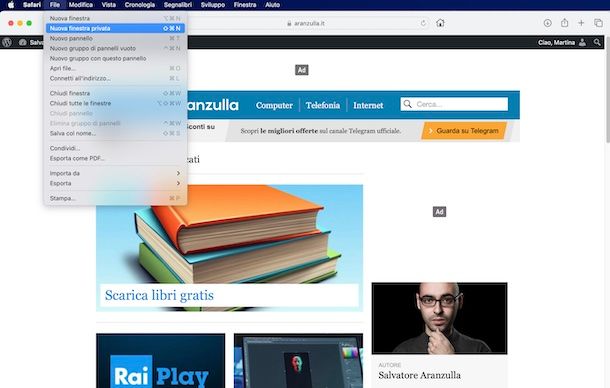Click the Guarda su Telegram button
Viewport: 610px width, 388px height.
[x=464, y=131]
